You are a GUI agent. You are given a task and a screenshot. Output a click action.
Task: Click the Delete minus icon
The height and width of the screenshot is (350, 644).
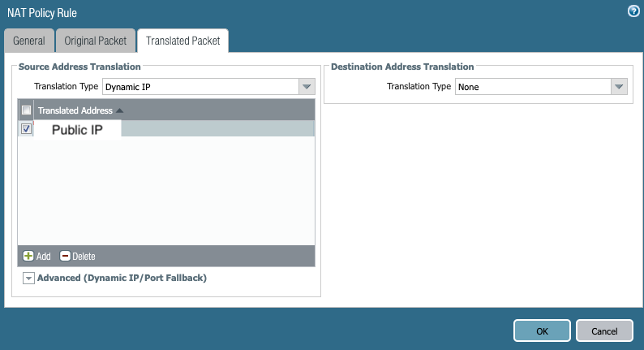click(65, 256)
